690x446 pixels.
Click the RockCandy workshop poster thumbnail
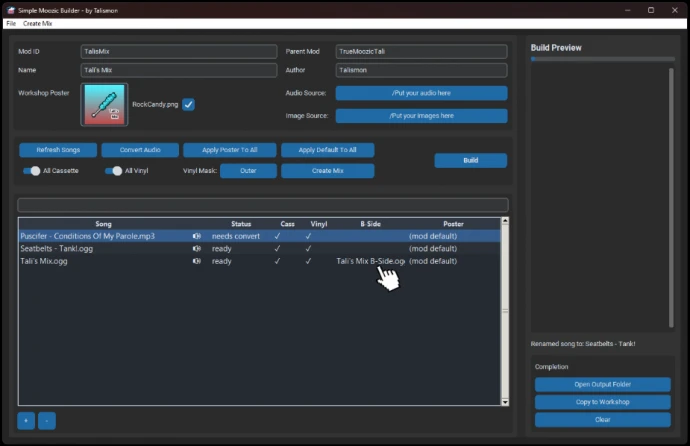tap(105, 104)
